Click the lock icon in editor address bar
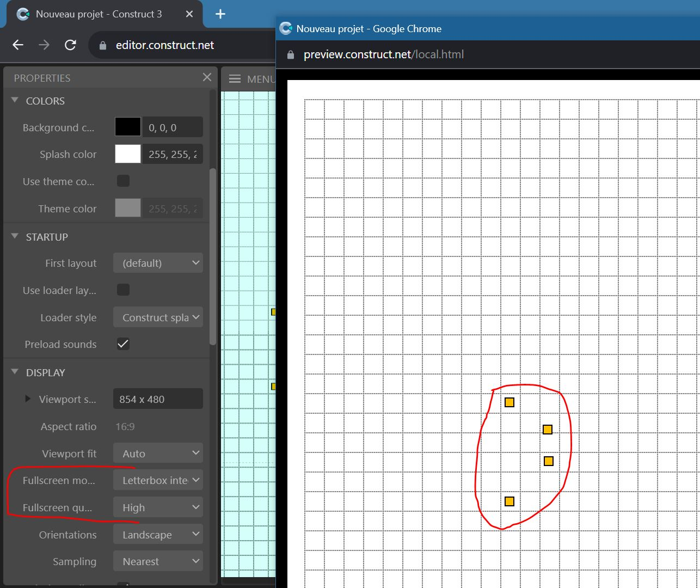 pyautogui.click(x=103, y=45)
